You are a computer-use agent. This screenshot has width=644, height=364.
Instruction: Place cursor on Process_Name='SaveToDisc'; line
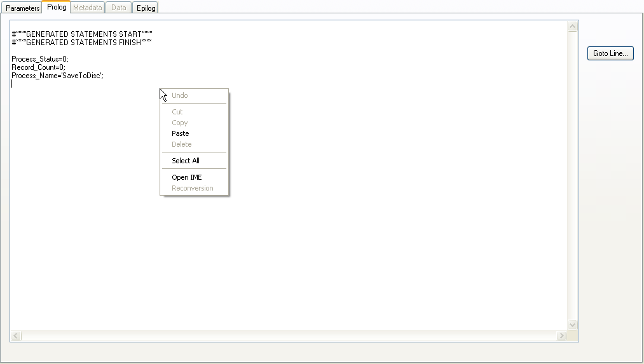point(57,76)
